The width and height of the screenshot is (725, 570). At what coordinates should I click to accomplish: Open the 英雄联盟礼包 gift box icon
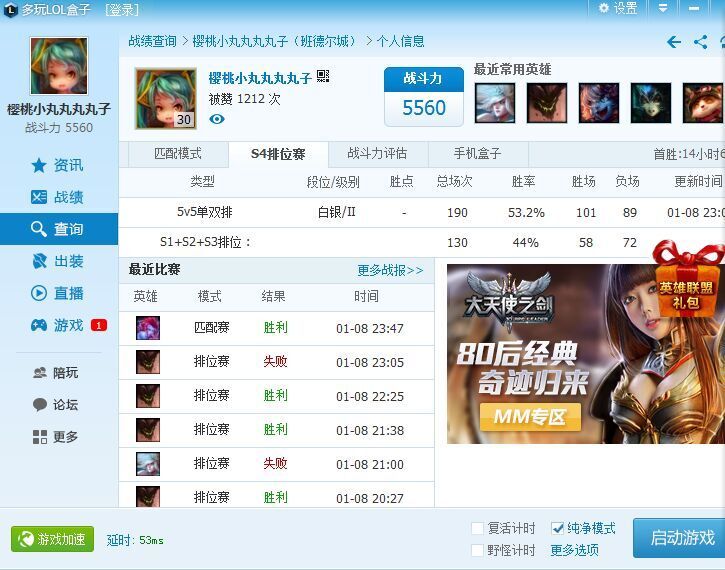point(688,278)
